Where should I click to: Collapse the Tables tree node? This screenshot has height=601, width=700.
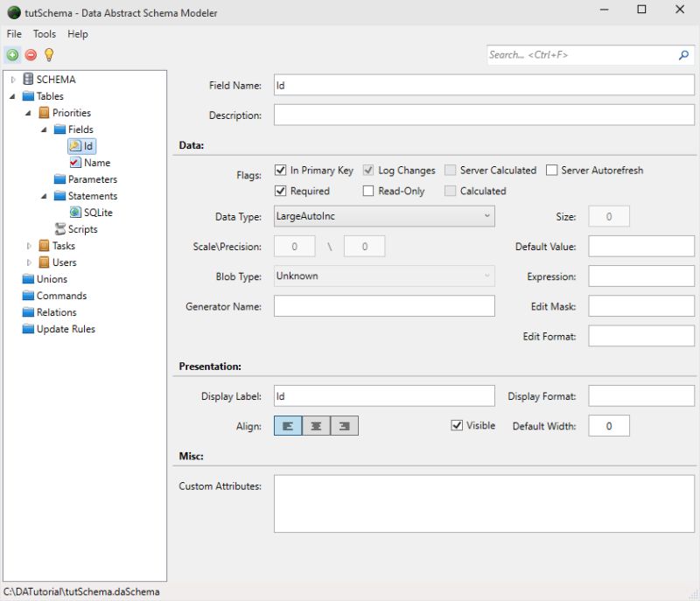coord(14,95)
